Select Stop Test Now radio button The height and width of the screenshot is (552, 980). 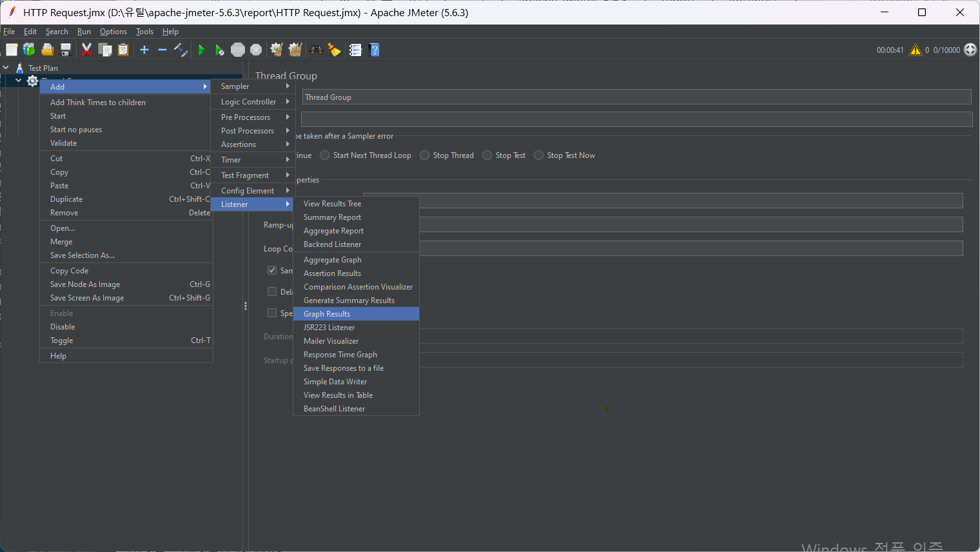539,155
